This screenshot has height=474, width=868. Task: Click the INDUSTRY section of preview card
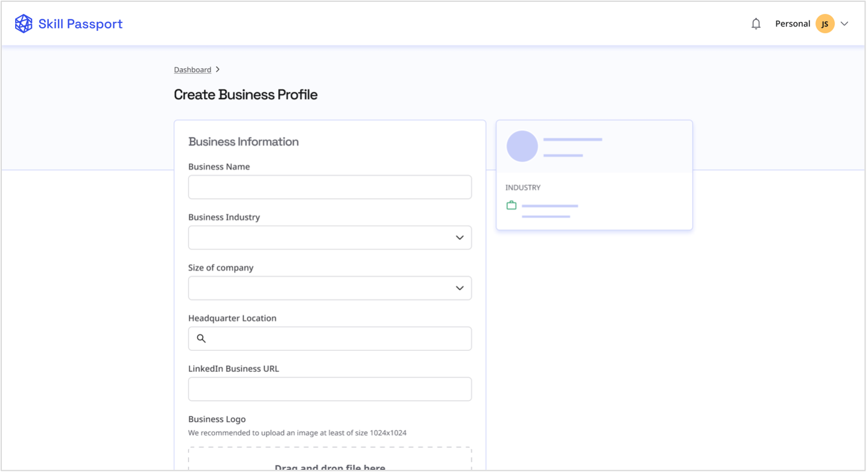click(x=523, y=188)
